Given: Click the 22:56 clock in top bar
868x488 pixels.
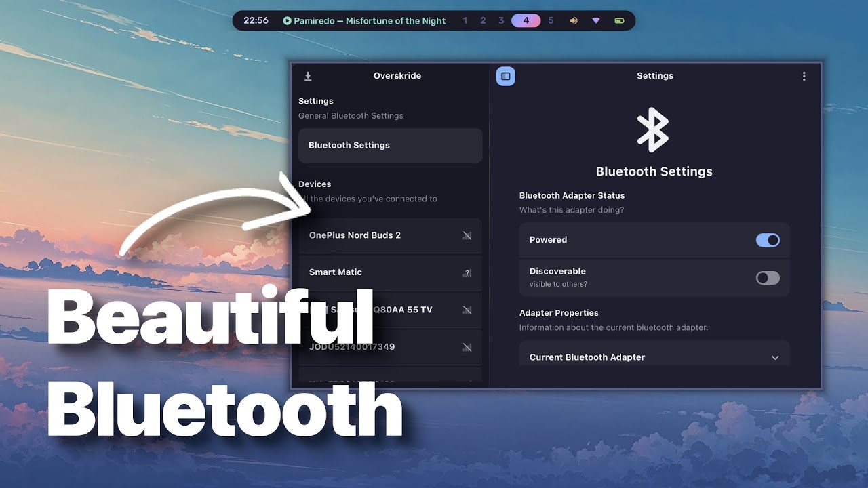Looking at the screenshot, I should pyautogui.click(x=256, y=21).
